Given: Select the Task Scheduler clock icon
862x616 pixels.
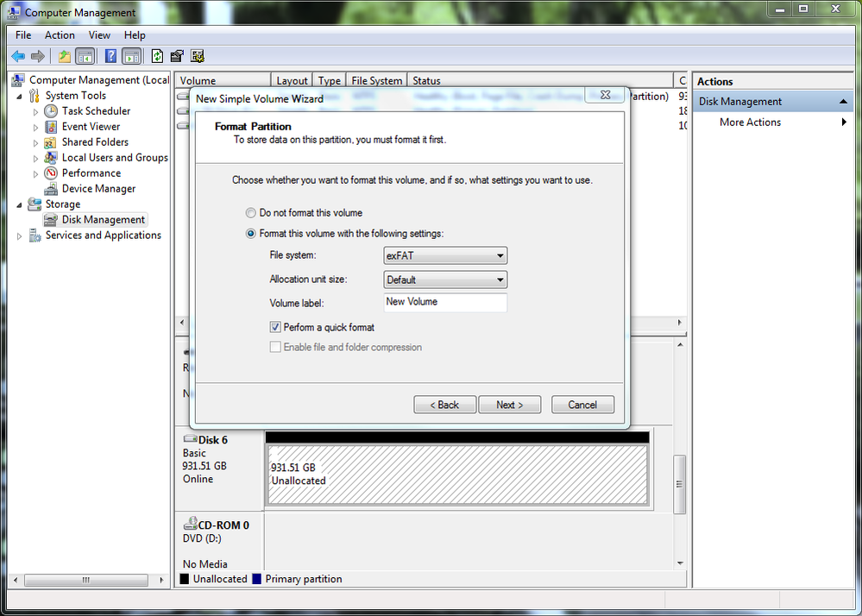Looking at the screenshot, I should 51,111.
